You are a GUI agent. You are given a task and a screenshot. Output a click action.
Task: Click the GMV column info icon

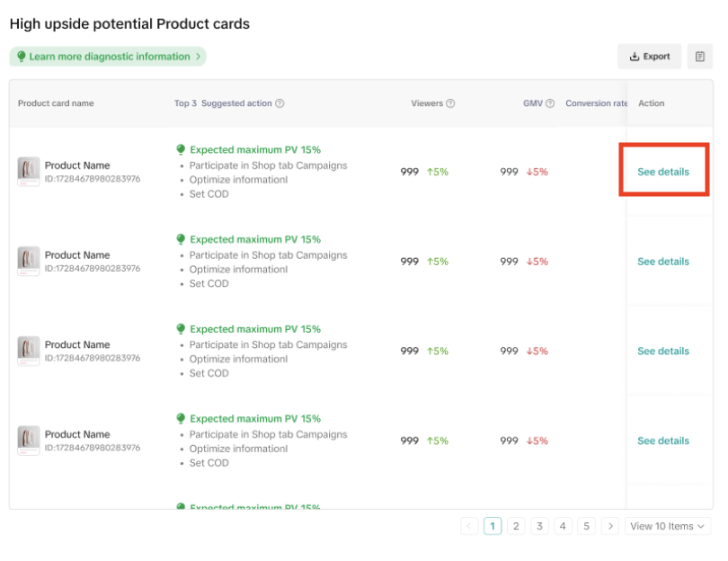pyautogui.click(x=550, y=103)
